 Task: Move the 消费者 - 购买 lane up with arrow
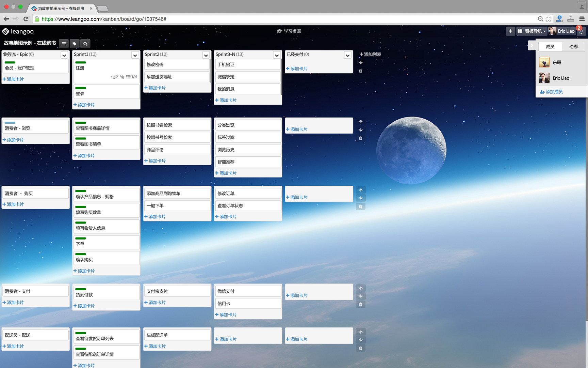coord(361,190)
